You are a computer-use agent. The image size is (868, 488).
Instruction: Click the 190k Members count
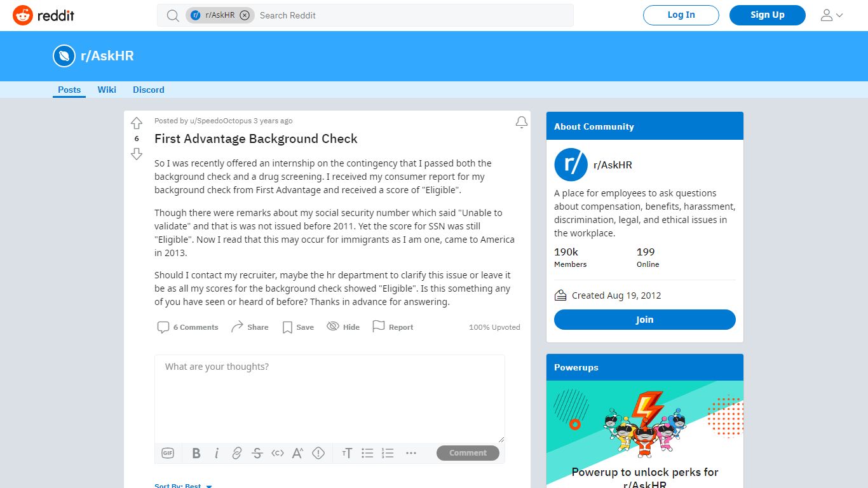571,257
